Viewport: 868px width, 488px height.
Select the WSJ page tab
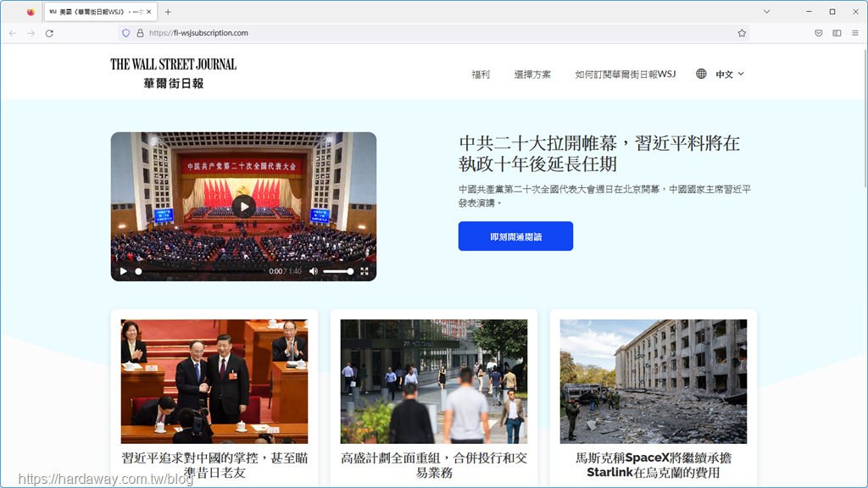pyautogui.click(x=100, y=12)
